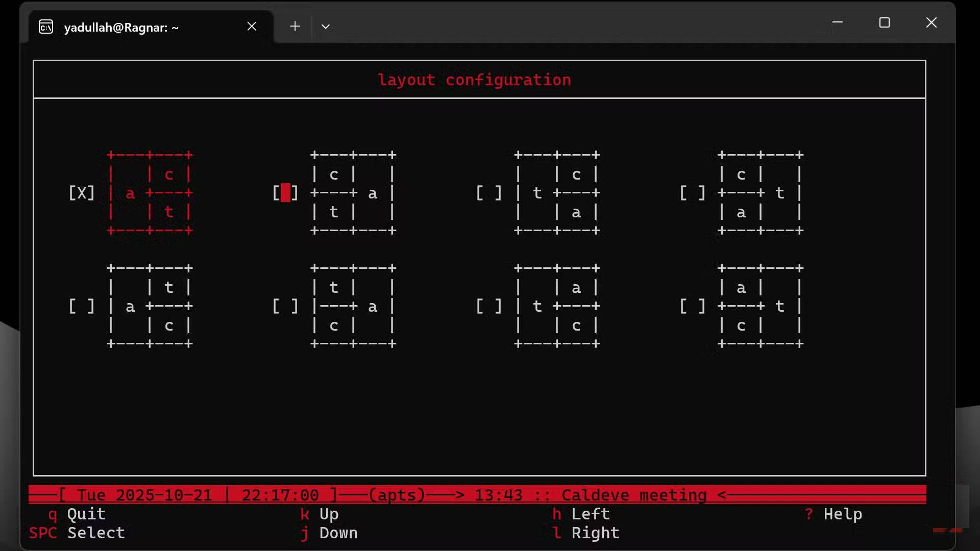This screenshot has width=980, height=551.
Task: Open a new terminal tab with the plus button
Action: [x=295, y=26]
